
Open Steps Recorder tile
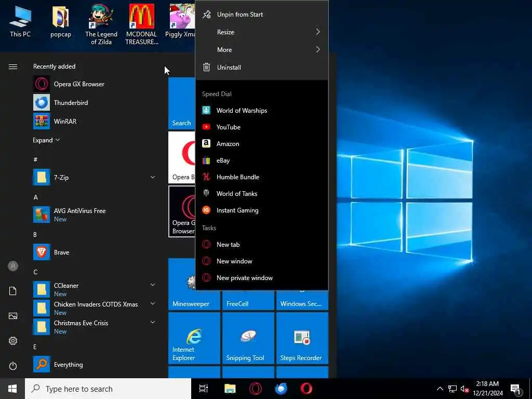click(x=302, y=338)
